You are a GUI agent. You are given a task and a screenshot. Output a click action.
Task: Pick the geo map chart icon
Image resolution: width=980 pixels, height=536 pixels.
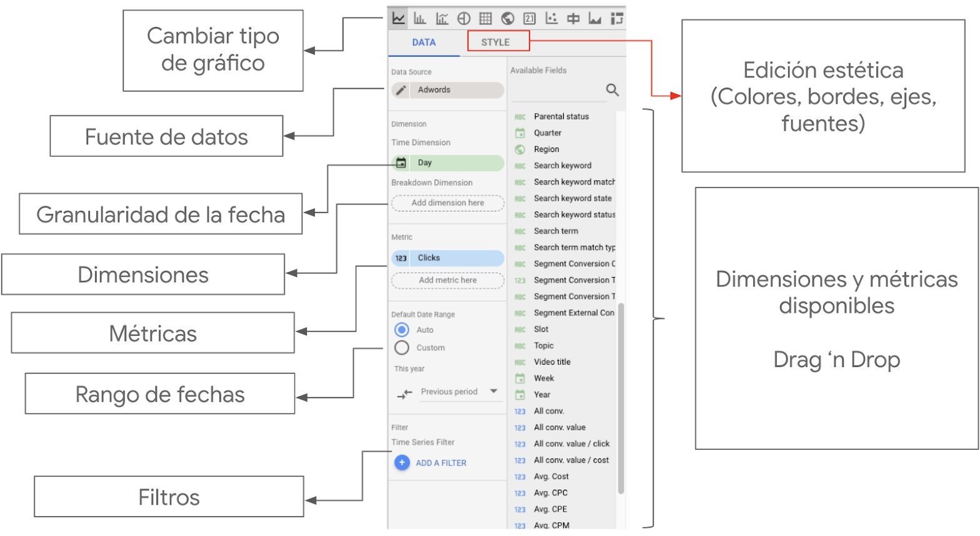point(507,18)
